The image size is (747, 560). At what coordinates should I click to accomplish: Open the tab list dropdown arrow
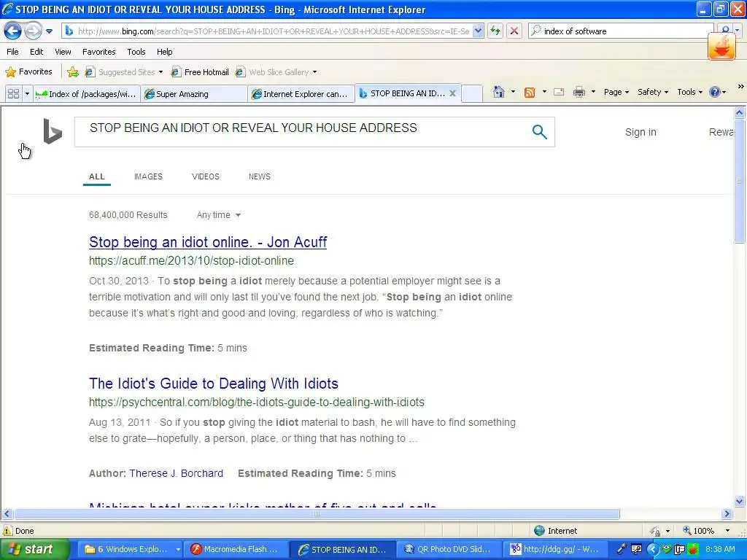click(27, 94)
